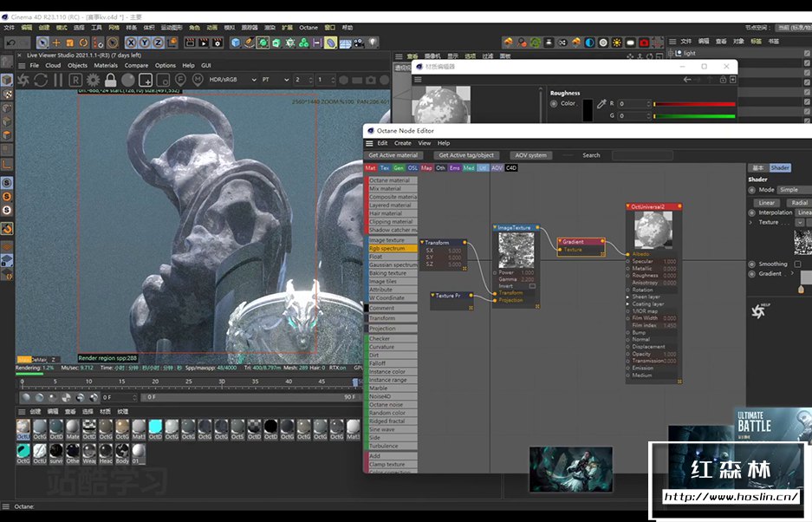Switch to the Shader tab
This screenshot has height=522, width=812.
tap(780, 168)
